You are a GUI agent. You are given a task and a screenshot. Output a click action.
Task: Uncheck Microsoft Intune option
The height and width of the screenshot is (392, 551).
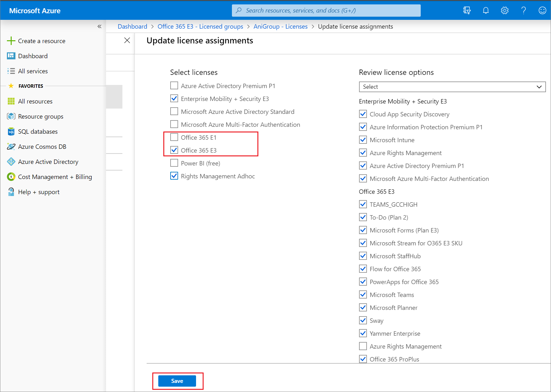pos(363,140)
